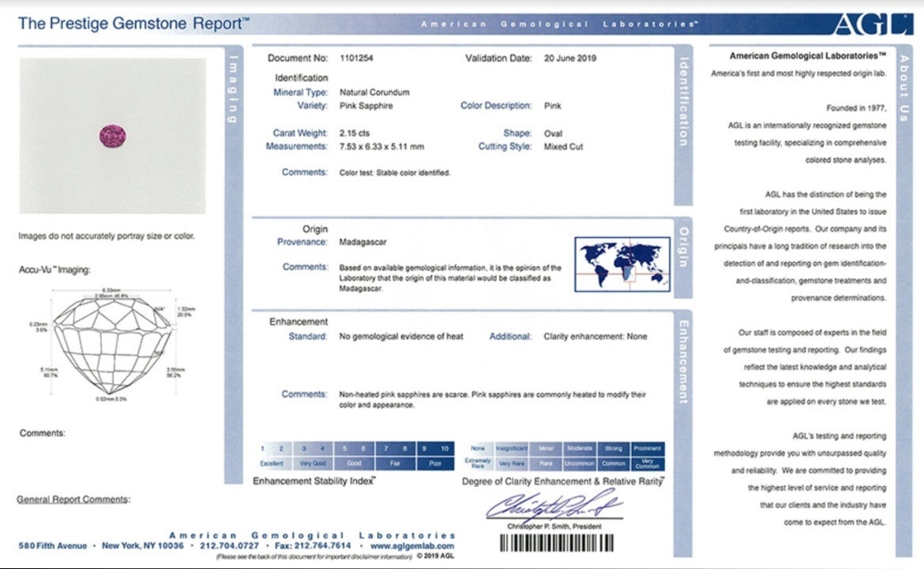Open the www.aglgemlab.com website link
The width and height of the screenshot is (924, 569).
click(412, 546)
